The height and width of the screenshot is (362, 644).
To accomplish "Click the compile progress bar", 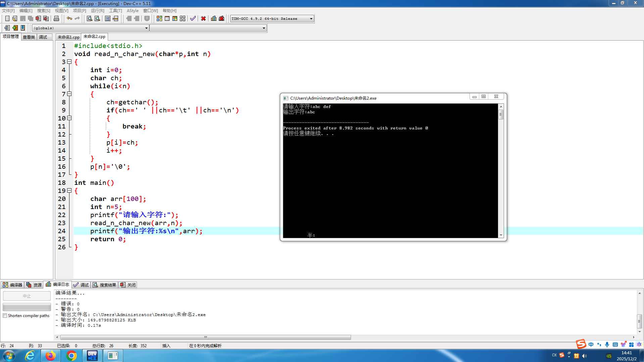I will (x=27, y=307).
